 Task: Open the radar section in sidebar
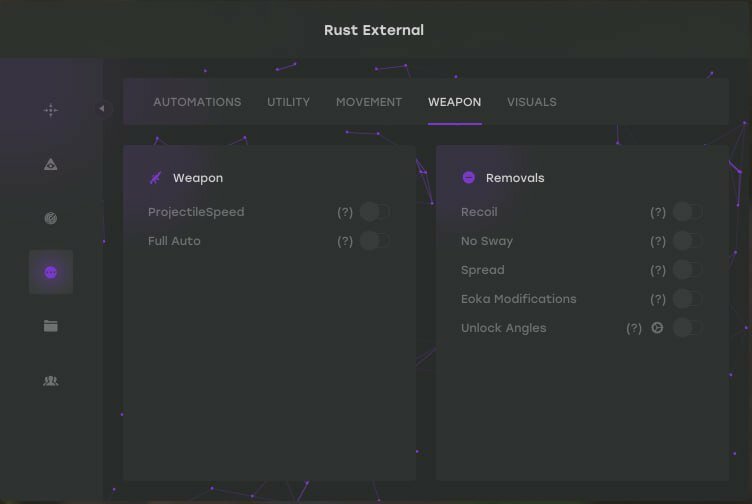(x=51, y=219)
